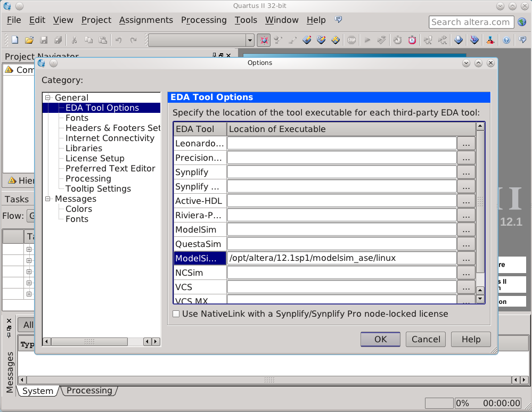Click the Paste clipboard icon
Viewport: 532px width, 412px height.
[x=103, y=40]
